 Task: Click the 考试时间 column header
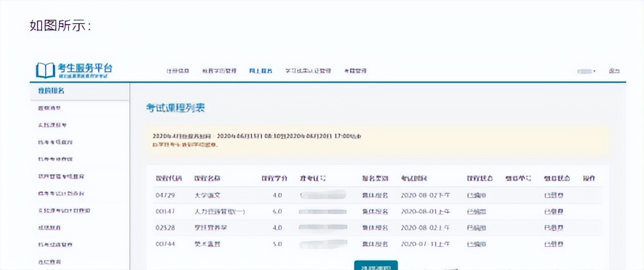tap(414, 178)
